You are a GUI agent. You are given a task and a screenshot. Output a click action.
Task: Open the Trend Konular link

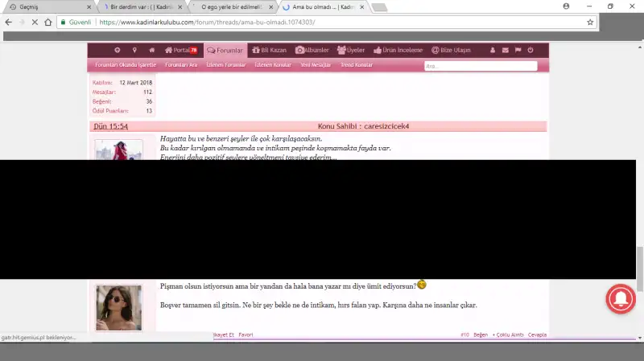[357, 65]
